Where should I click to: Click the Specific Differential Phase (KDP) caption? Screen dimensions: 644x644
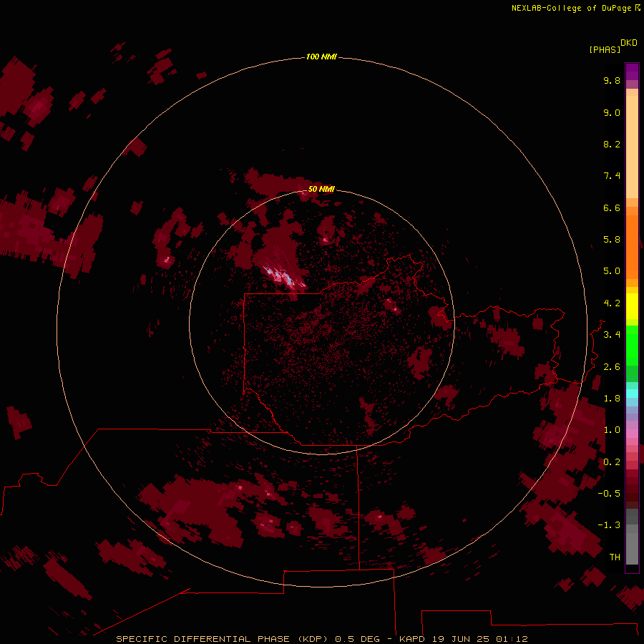(x=221, y=639)
